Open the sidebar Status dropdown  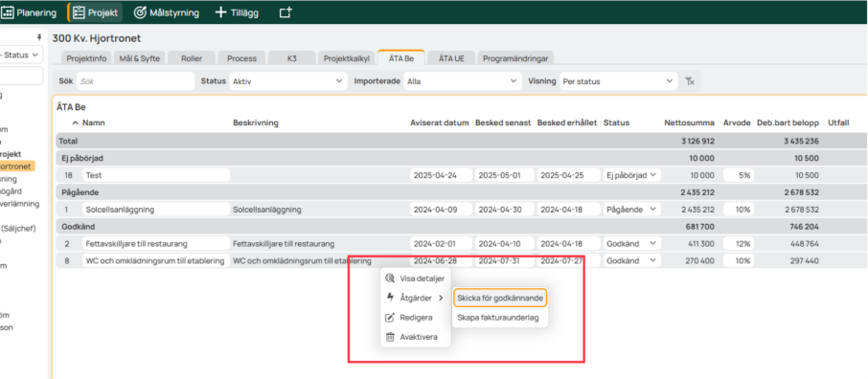tap(21, 55)
